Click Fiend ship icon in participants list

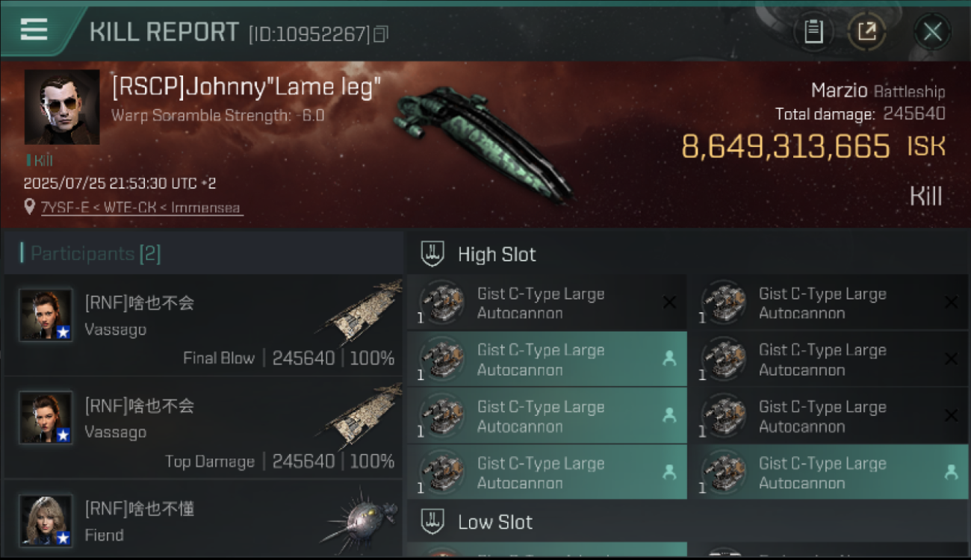(360, 520)
